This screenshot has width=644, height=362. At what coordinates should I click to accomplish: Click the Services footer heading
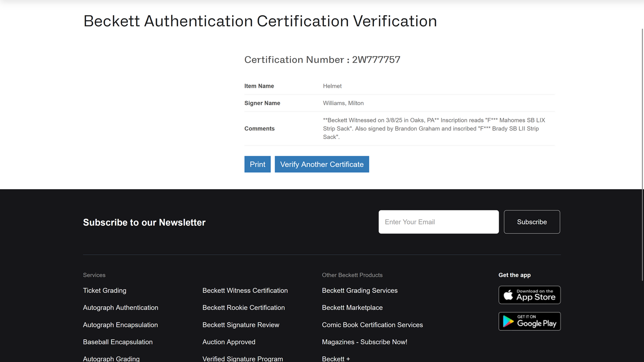[94, 275]
